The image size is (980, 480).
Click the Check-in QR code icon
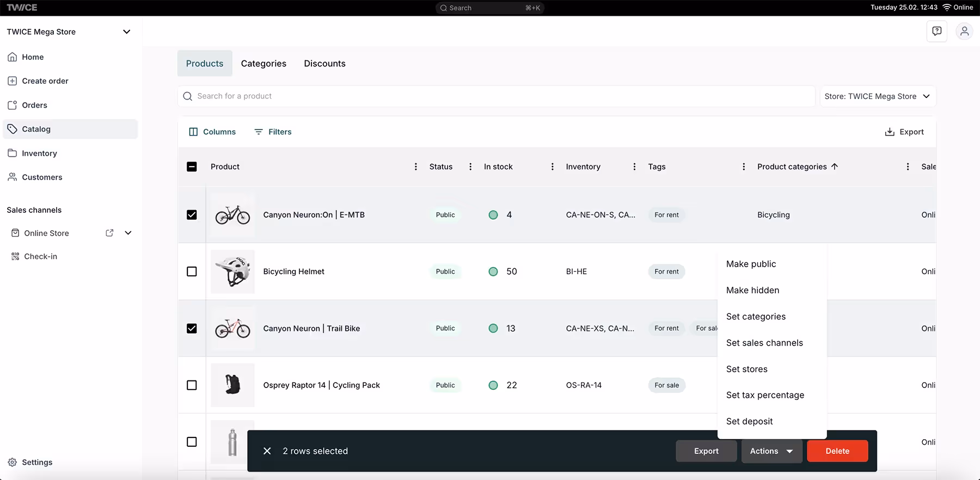pyautogui.click(x=15, y=256)
